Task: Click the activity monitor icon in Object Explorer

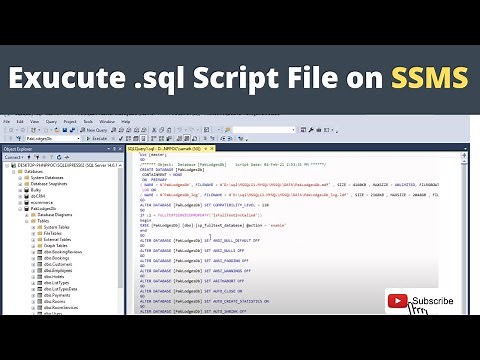Action: [67, 157]
